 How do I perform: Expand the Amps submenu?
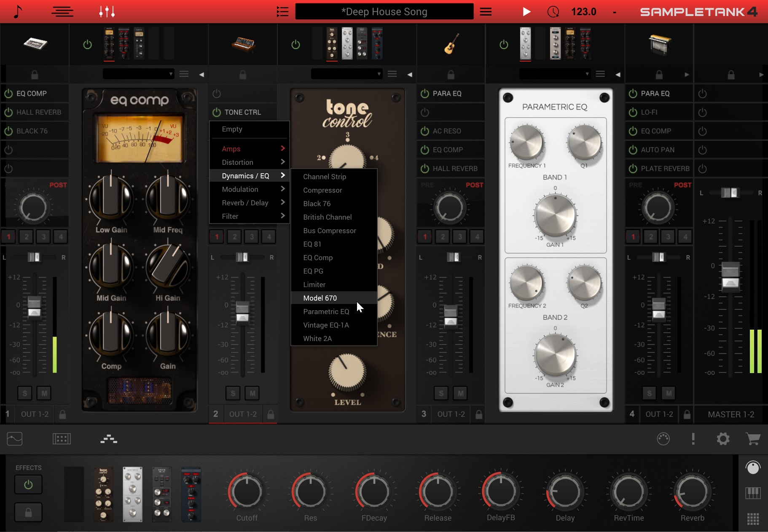[250, 149]
